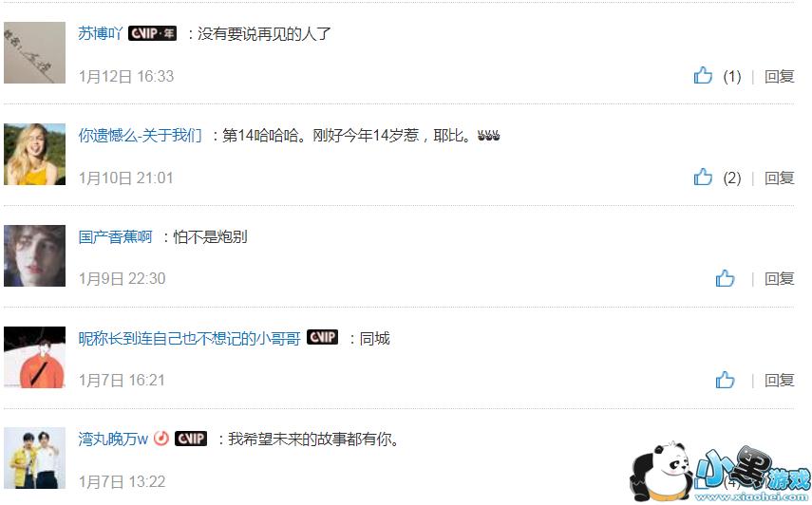Click the avatar with orange jacket
Image resolution: width=812 pixels, height=505 pixels.
[x=35, y=357]
